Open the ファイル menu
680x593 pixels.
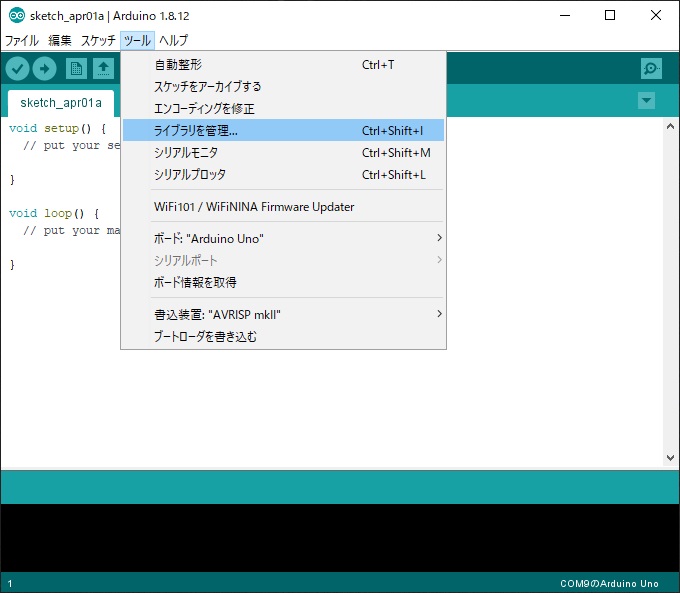(x=22, y=40)
